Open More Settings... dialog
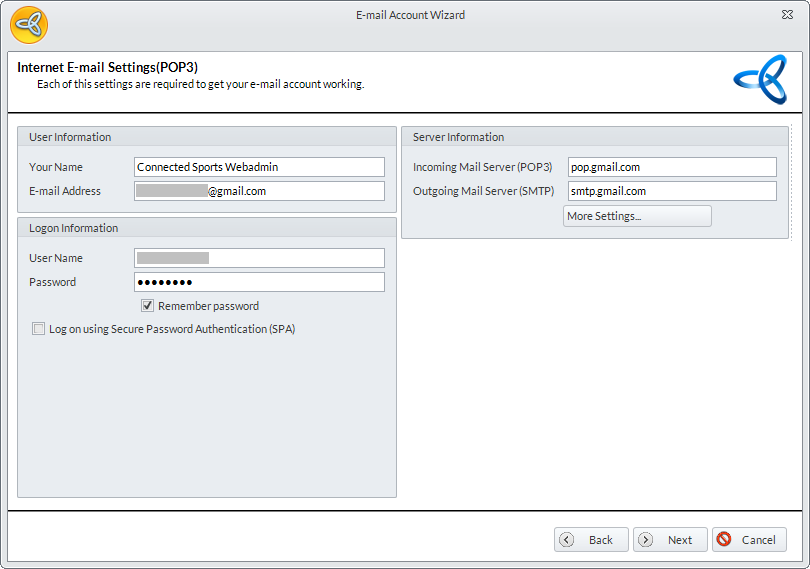 637,216
